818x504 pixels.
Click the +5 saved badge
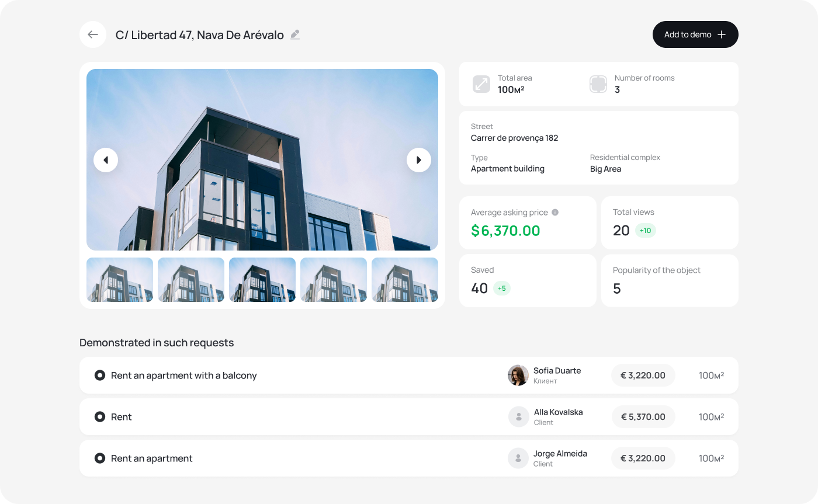(502, 289)
